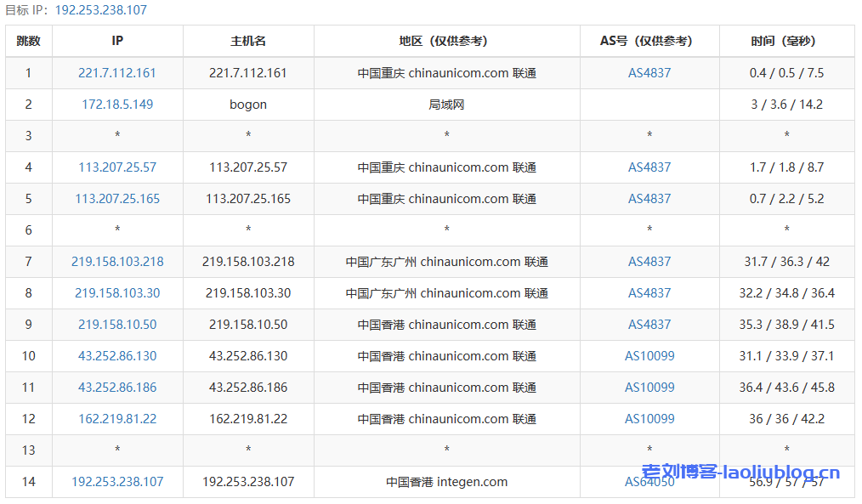Select the 跳数 column header
The image size is (862, 504).
point(29,41)
